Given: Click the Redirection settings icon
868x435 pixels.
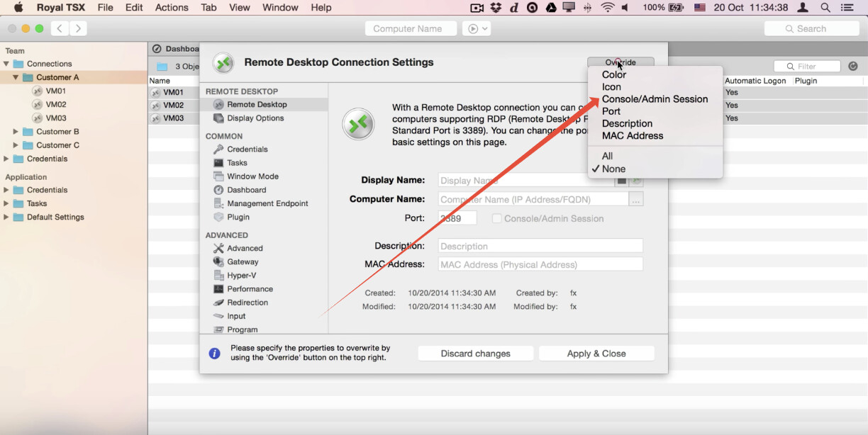Looking at the screenshot, I should click(x=219, y=303).
